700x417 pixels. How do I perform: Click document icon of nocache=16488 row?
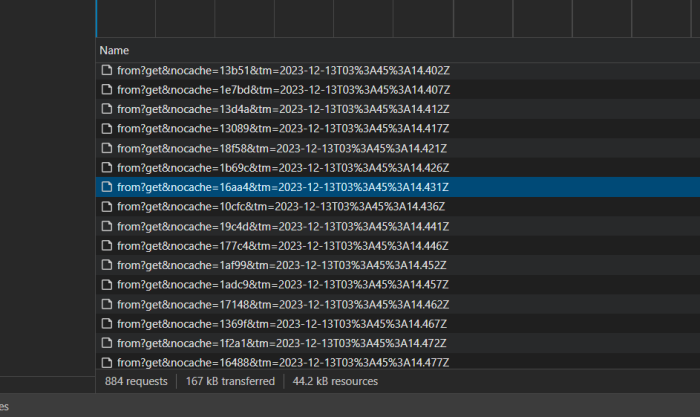coord(107,362)
